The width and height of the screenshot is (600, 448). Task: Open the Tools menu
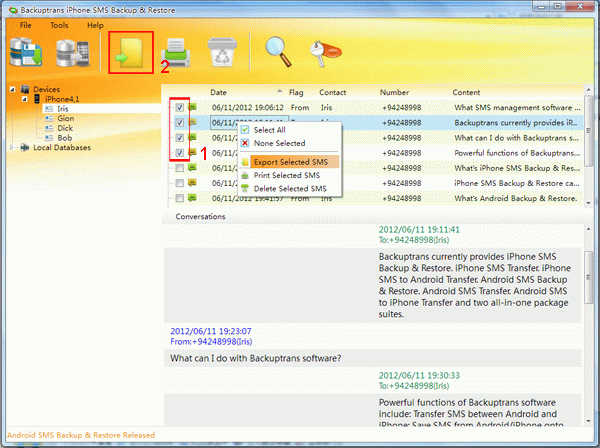point(59,25)
